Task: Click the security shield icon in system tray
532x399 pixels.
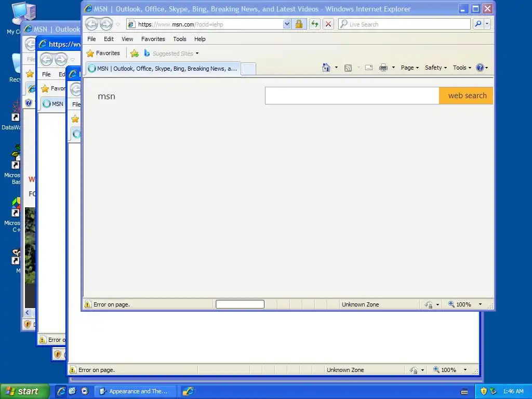Action: pyautogui.click(x=484, y=391)
